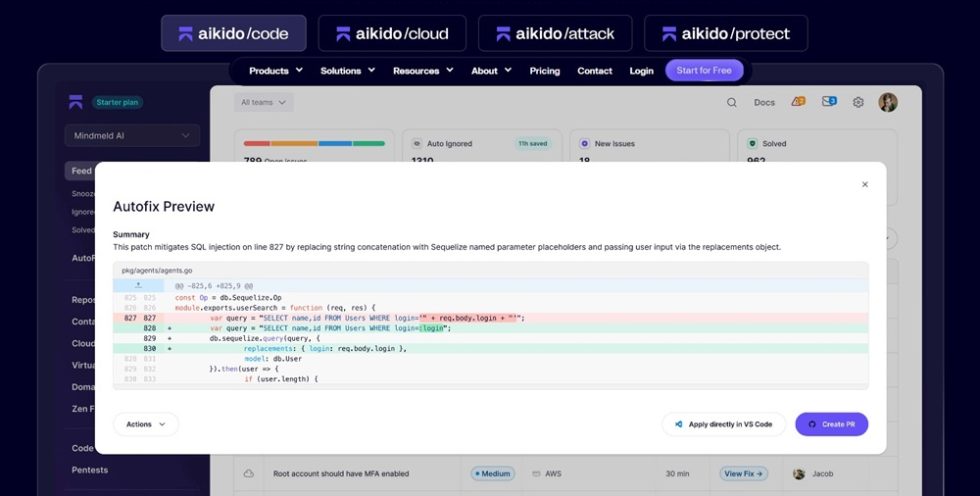
Task: Click the Starter plan badge
Action: tap(118, 102)
